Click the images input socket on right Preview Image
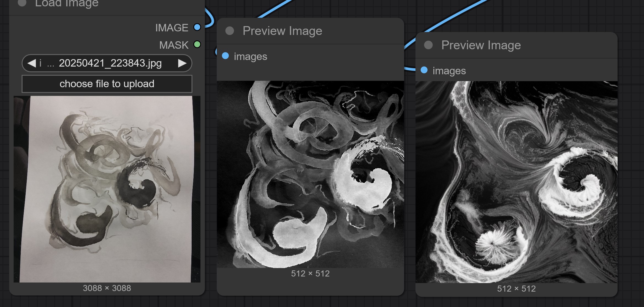The image size is (644, 307). coord(424,70)
